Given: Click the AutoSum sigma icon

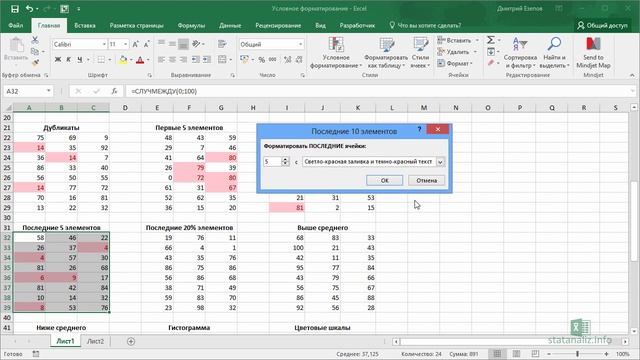Looking at the screenshot, I should pyautogui.click(x=491, y=40).
